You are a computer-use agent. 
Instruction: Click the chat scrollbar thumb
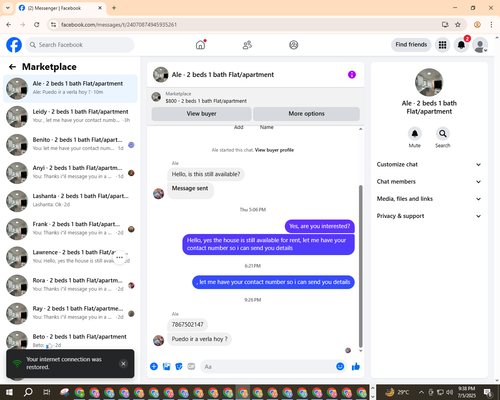(x=360, y=266)
